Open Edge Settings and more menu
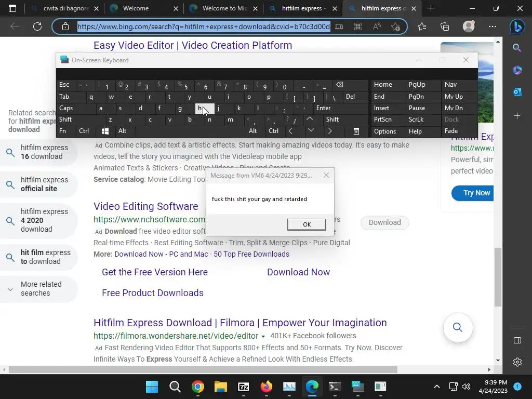This screenshot has width=532, height=399. (x=493, y=26)
